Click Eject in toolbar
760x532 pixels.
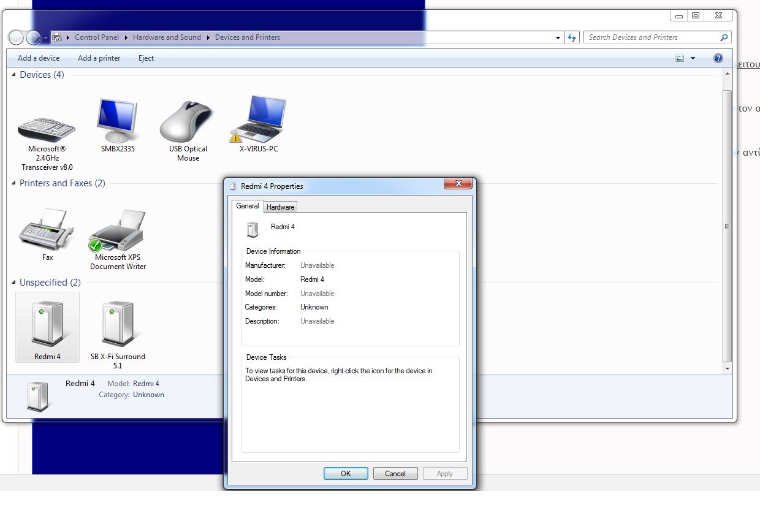click(146, 58)
